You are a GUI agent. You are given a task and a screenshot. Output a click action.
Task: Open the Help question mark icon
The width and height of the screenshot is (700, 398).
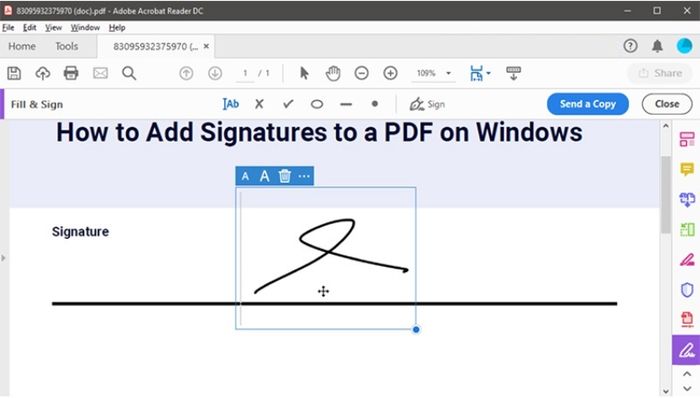pyautogui.click(x=630, y=46)
